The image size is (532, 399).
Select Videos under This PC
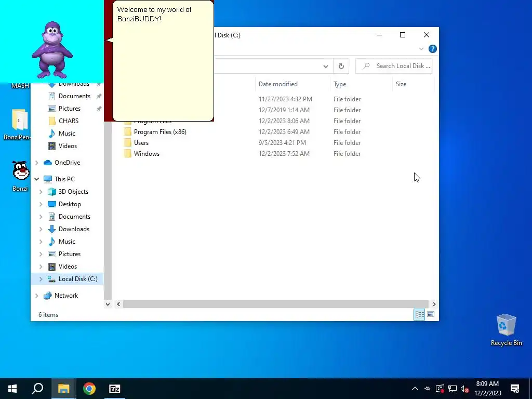pos(68,267)
